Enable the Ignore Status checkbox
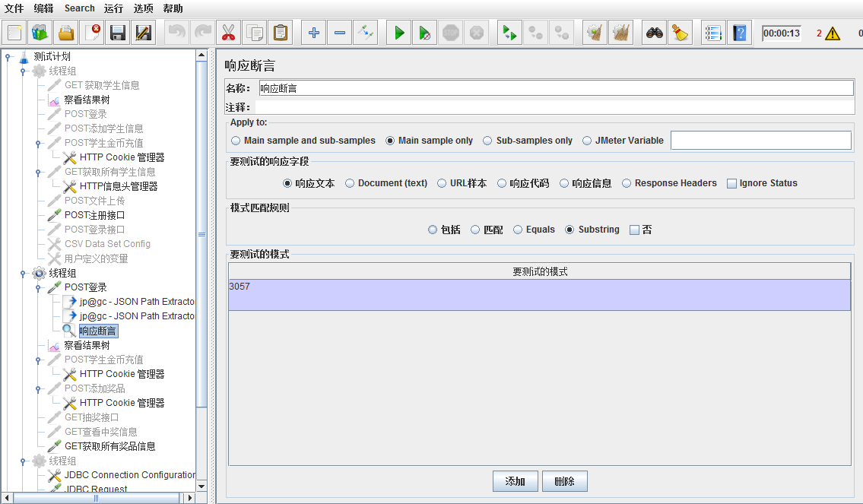 tap(732, 183)
